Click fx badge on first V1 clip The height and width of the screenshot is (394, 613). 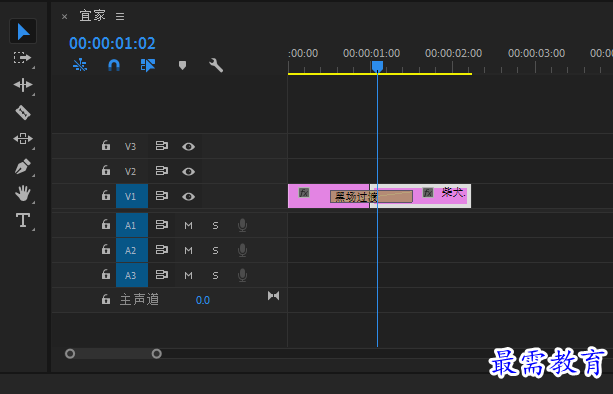point(304,192)
